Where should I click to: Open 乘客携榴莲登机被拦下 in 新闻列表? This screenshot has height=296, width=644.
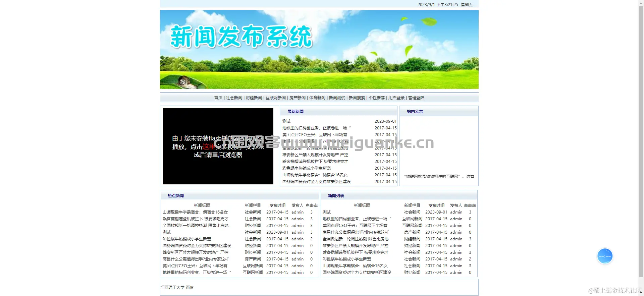(x=356, y=252)
